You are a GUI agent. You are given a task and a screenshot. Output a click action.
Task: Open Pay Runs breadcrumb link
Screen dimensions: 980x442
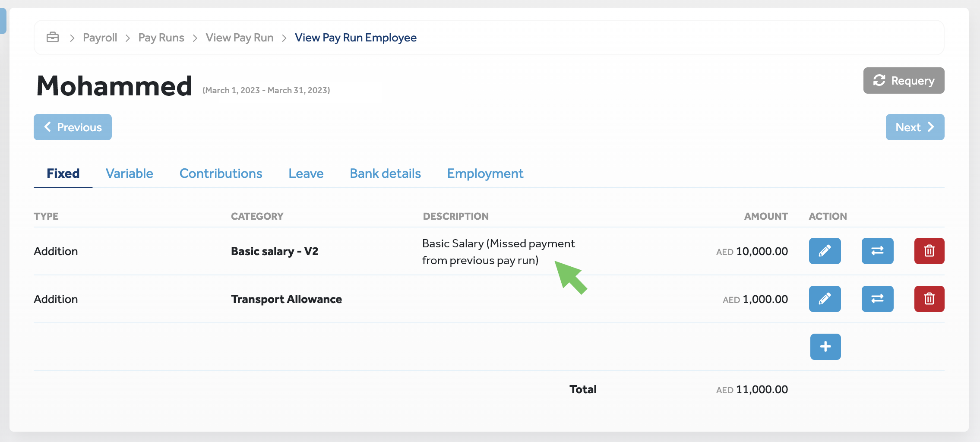pos(161,38)
